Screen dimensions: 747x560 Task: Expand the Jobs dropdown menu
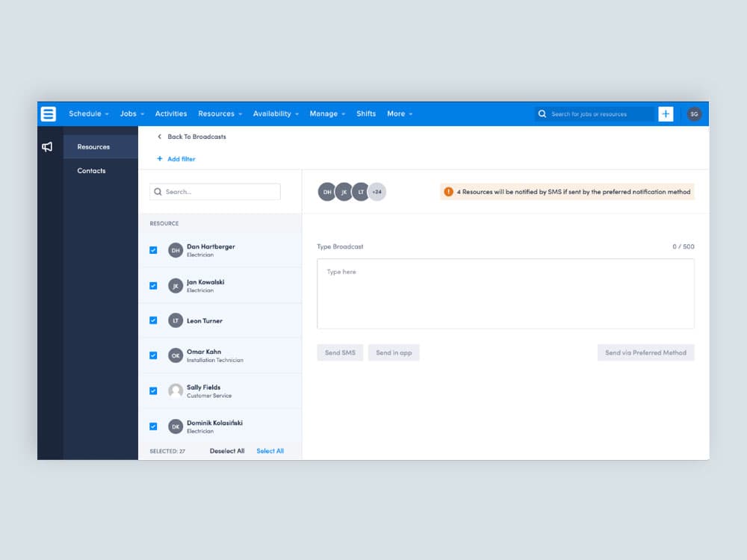click(x=132, y=113)
